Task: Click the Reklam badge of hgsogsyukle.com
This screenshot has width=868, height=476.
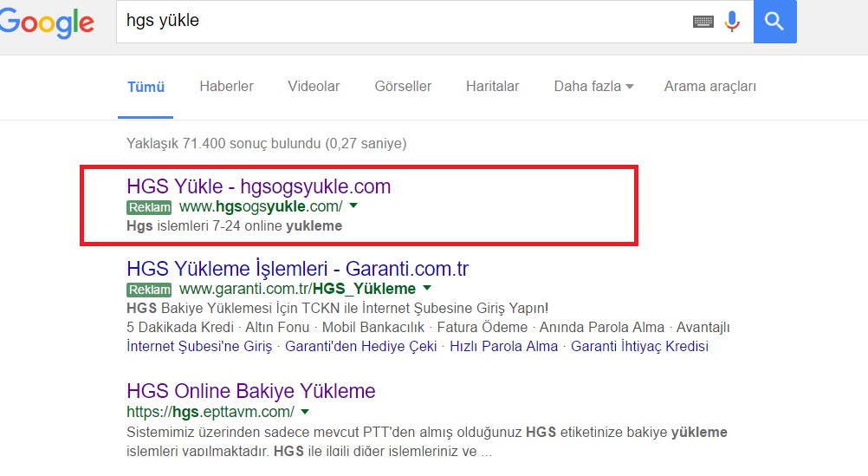Action: click(150, 207)
